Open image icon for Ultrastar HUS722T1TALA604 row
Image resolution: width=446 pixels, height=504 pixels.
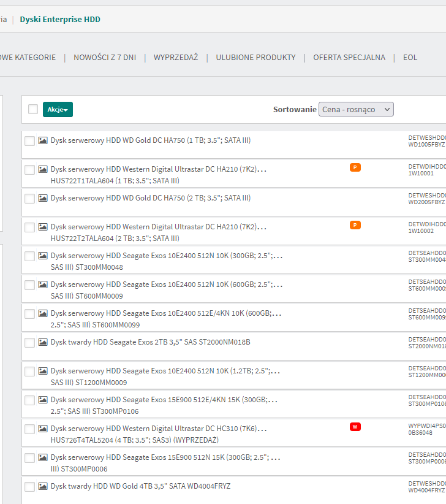point(43,169)
